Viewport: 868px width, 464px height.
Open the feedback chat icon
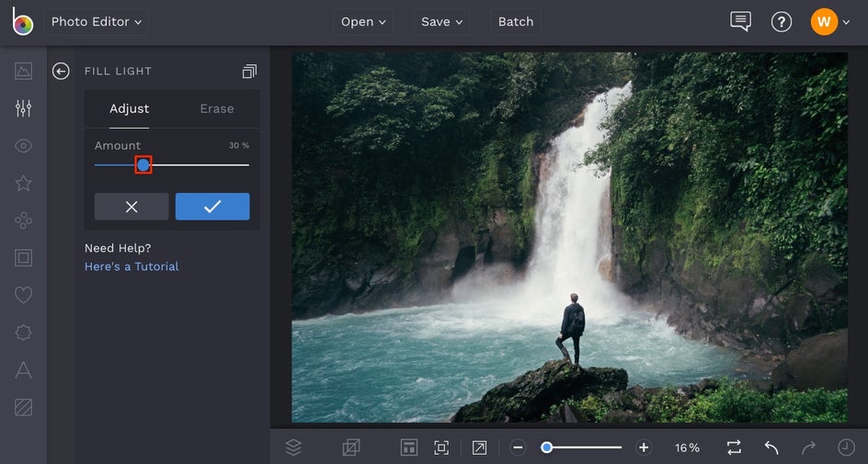point(741,21)
